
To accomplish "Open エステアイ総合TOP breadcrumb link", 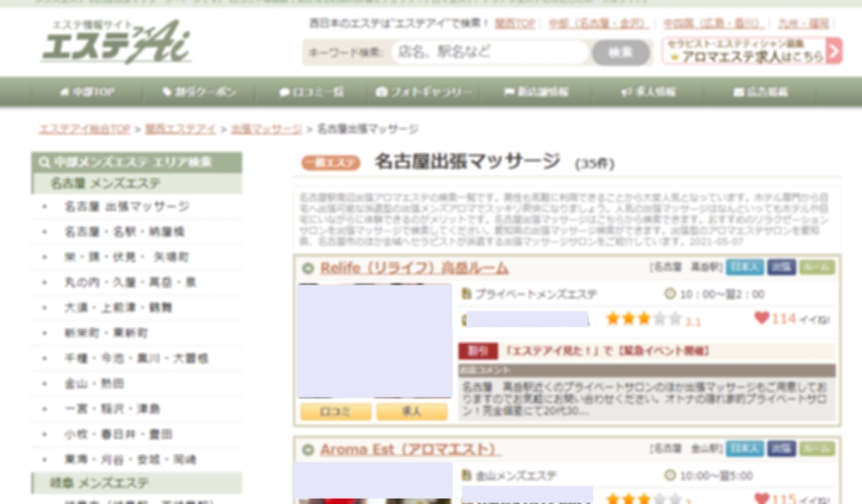I will pyautogui.click(x=84, y=129).
